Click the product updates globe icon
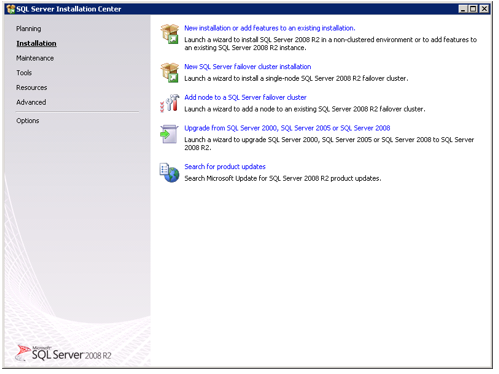Screen dimensions: 499x374 click(x=170, y=173)
